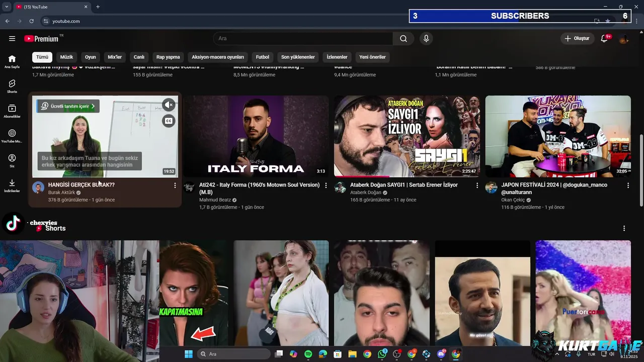The width and height of the screenshot is (644, 362).
Task: Select the Müzik filter chip
Action: pyautogui.click(x=67, y=57)
